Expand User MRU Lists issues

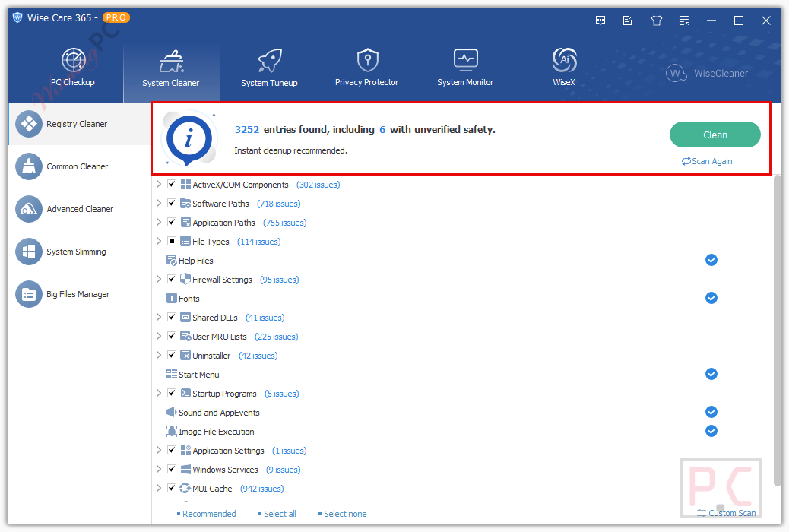(x=159, y=336)
